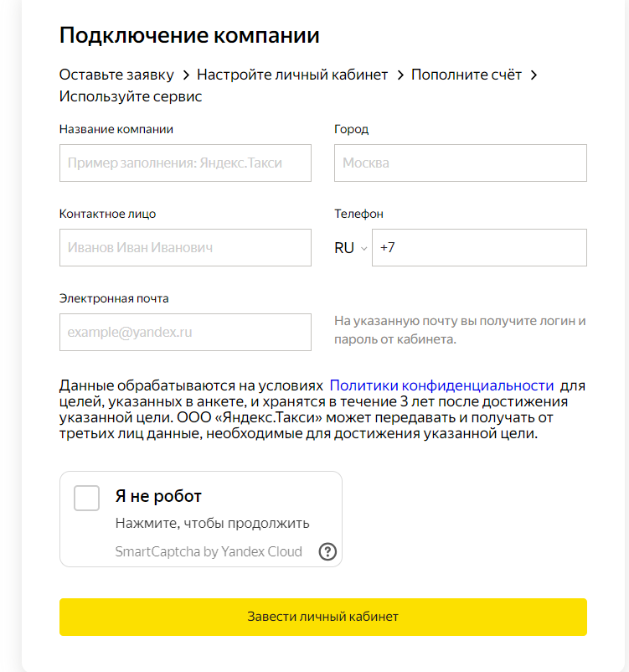629x672 pixels.
Task: Click the «Подключение компании» page heading
Action: 188,35
